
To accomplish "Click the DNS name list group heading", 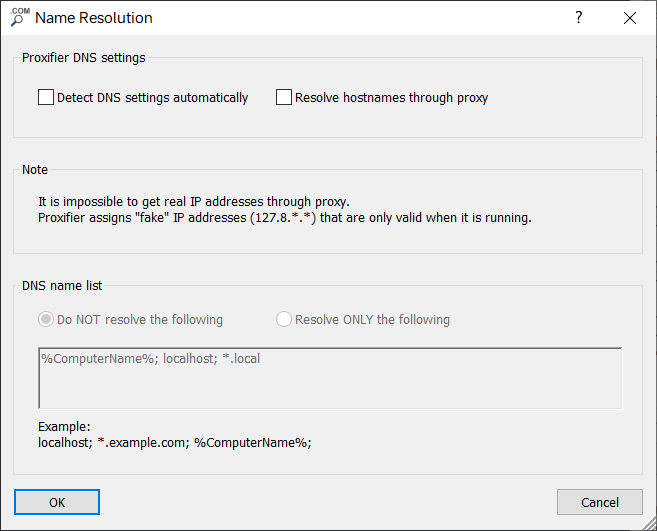I will click(x=62, y=286).
